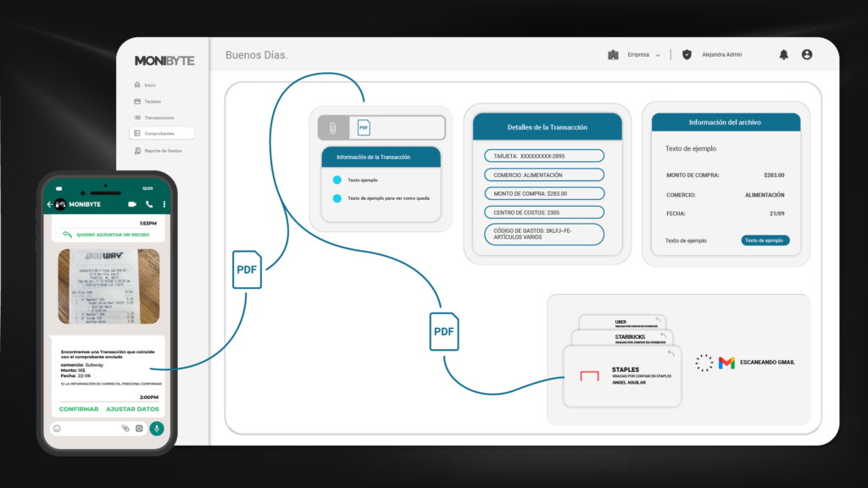Viewport: 868px width, 488px height.
Task: Open Tarjetas in the sidebar
Action: click(x=152, y=102)
